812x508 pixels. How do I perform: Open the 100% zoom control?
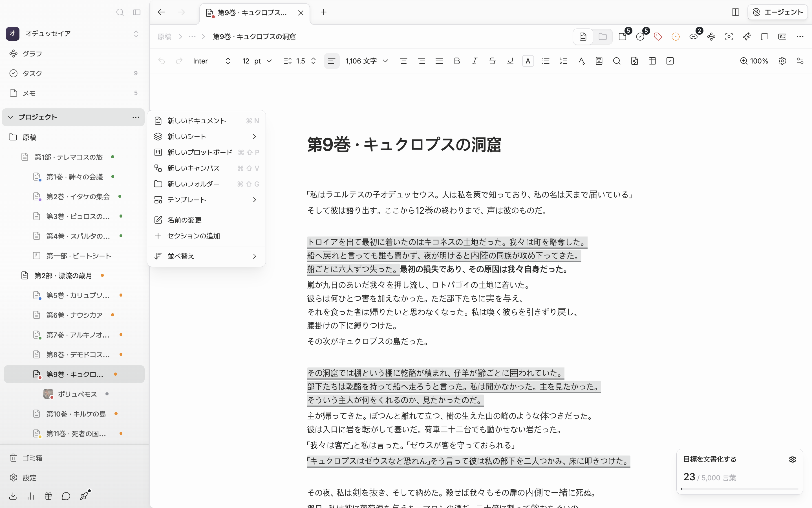pyautogui.click(x=754, y=61)
